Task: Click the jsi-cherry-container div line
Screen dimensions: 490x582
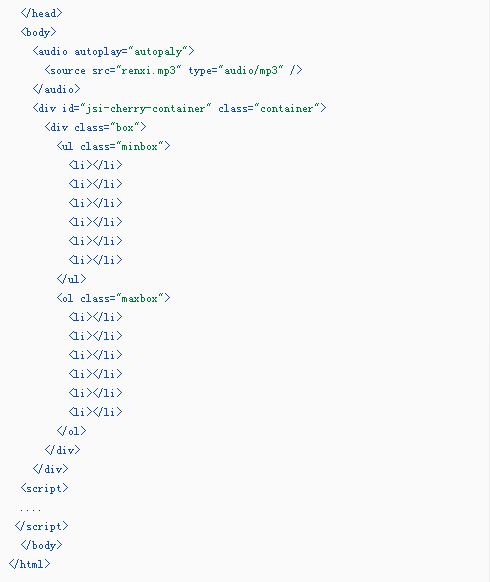Action: coord(179,108)
